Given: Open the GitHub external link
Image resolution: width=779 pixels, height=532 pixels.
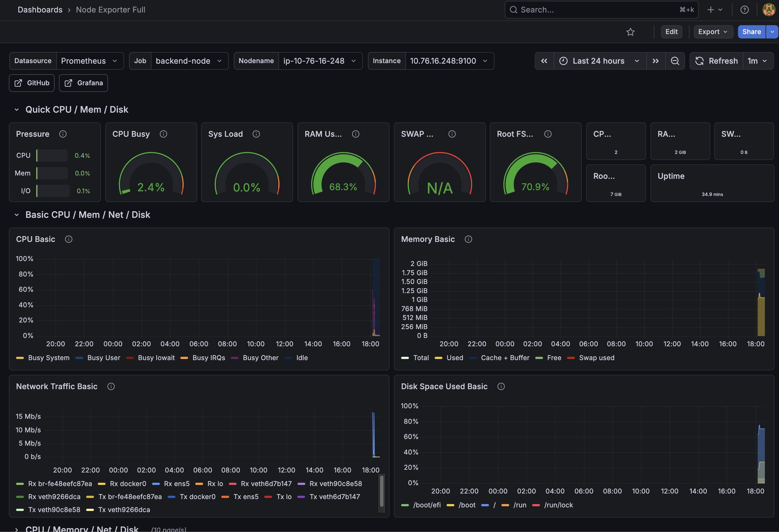Looking at the screenshot, I should pyautogui.click(x=32, y=83).
